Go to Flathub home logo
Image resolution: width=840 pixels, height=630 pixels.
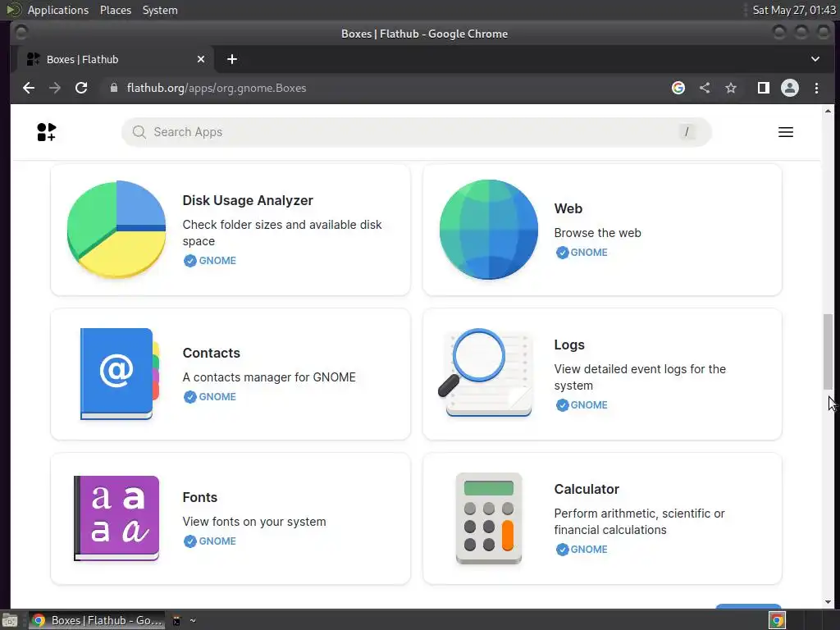coord(47,132)
